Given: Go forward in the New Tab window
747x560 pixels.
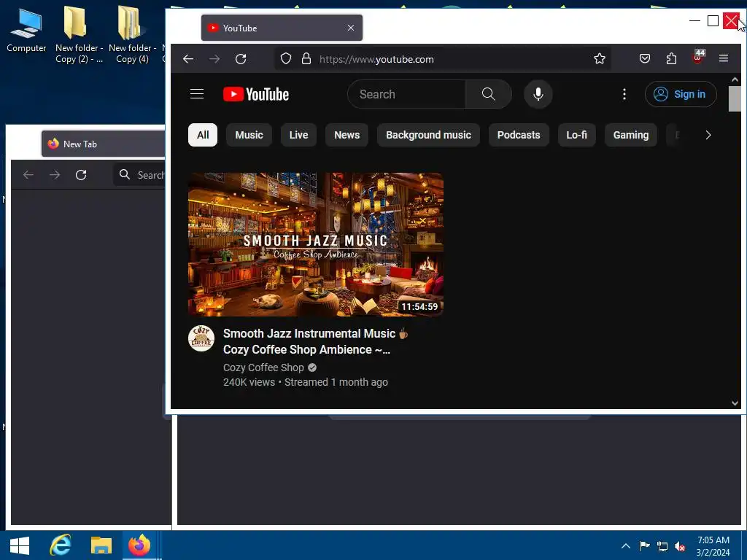Looking at the screenshot, I should tap(55, 175).
